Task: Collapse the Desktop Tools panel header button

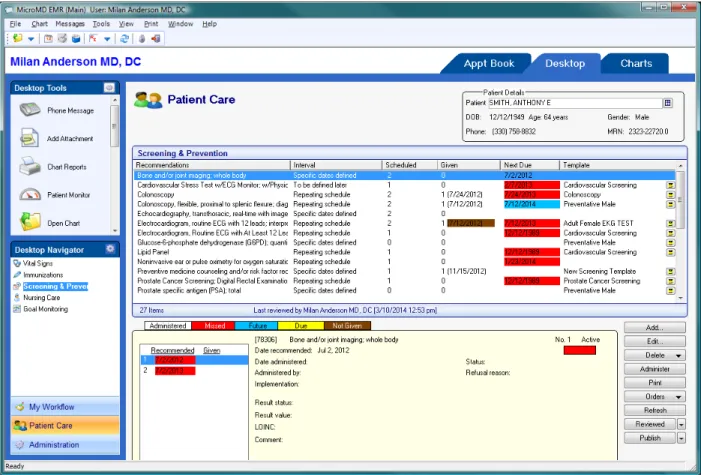Action: (x=109, y=88)
